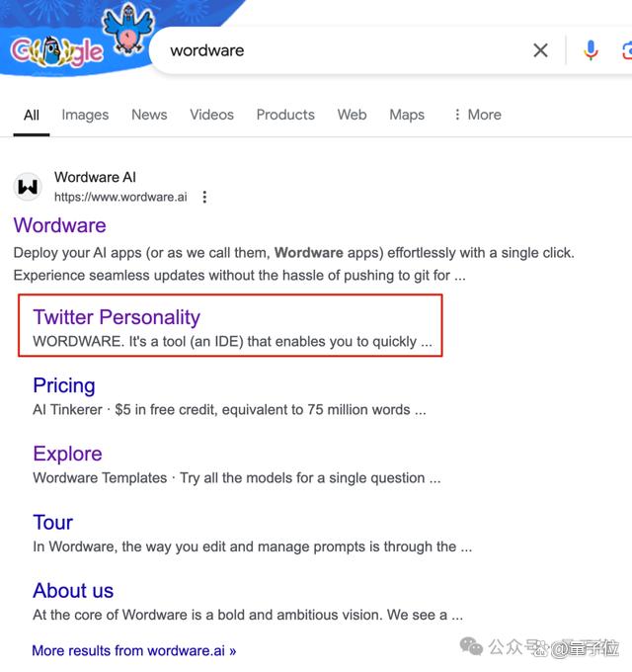Image resolution: width=632 pixels, height=672 pixels.
Task: Open the Maps tab
Action: (407, 115)
